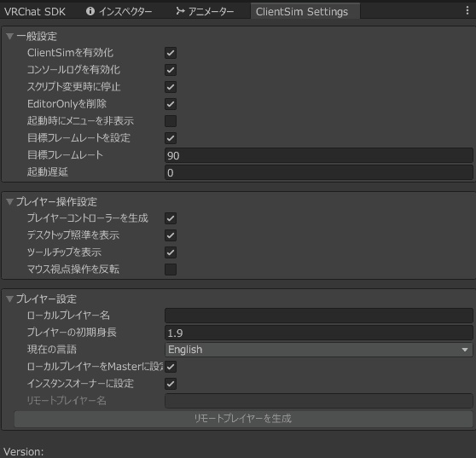Collapse the プレイヤー操作設定 section
The height and width of the screenshot is (458, 476).
pos(9,201)
